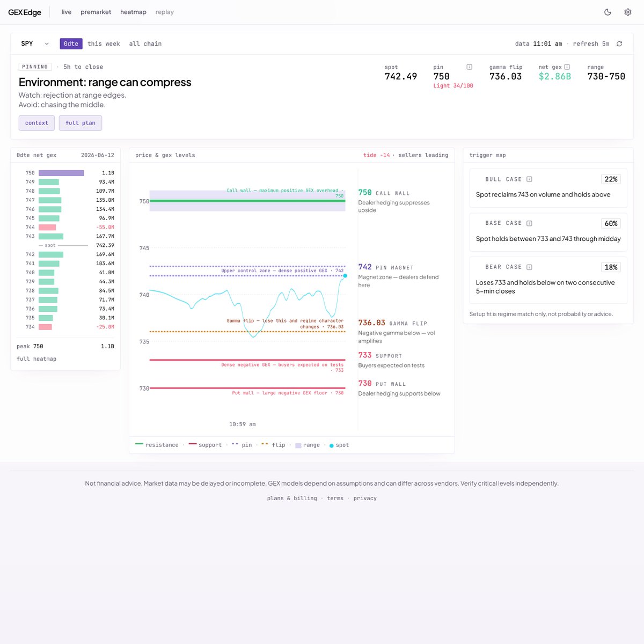Click the 742 strike green gex bar
644x644 pixels.
[x=51, y=254]
